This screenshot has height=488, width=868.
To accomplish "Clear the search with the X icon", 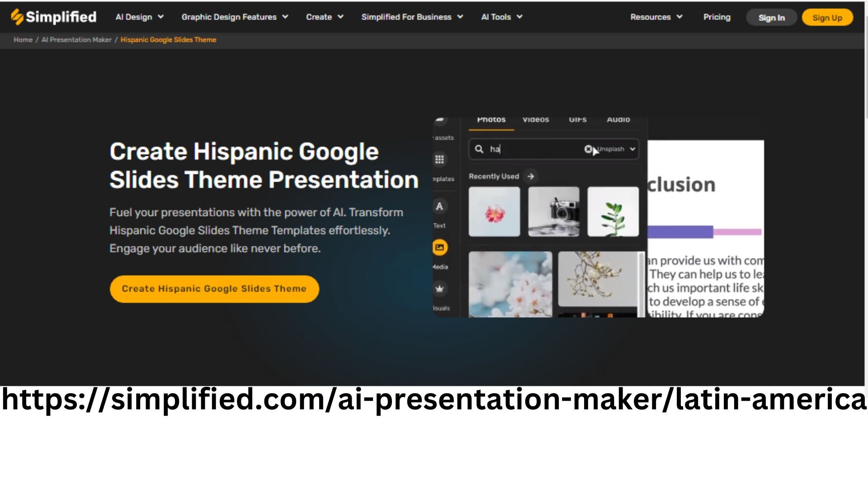I will click(588, 149).
